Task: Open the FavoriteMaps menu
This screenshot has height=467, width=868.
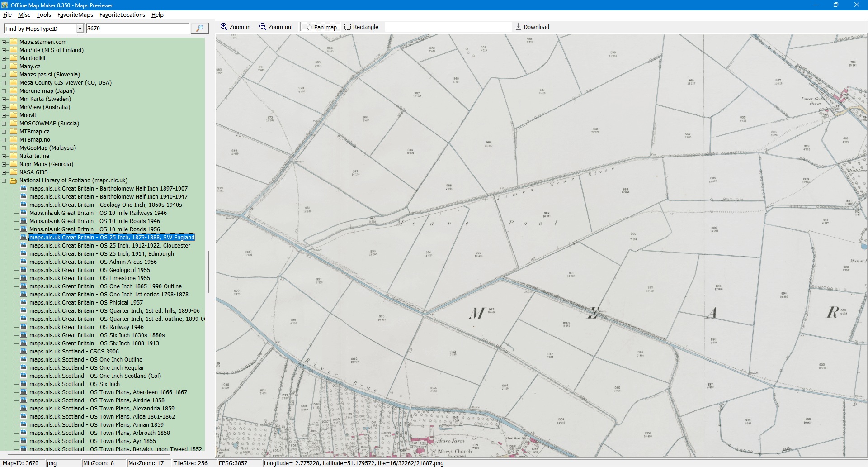Action: point(75,15)
